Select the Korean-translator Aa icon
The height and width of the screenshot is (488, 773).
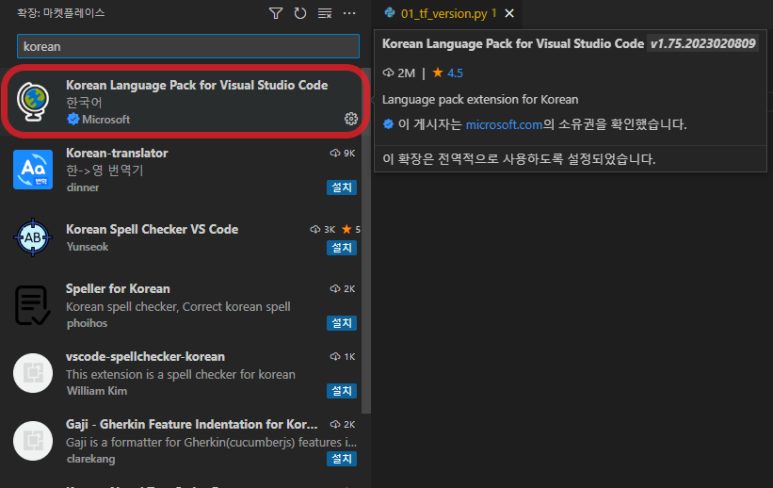point(33,170)
